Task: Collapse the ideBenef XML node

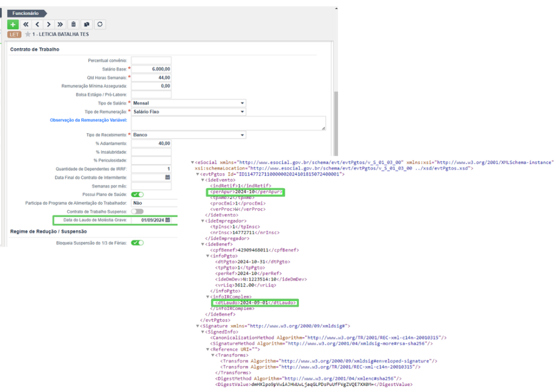Action: (x=203, y=244)
